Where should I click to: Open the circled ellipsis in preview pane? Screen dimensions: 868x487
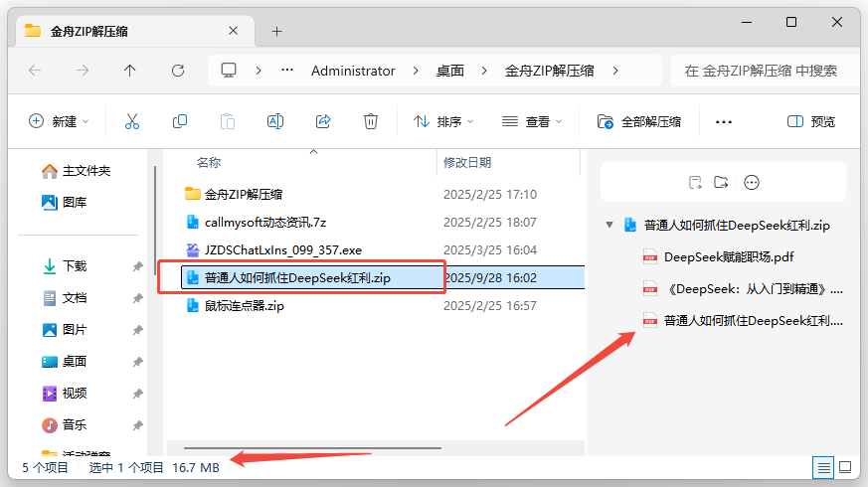click(x=752, y=182)
